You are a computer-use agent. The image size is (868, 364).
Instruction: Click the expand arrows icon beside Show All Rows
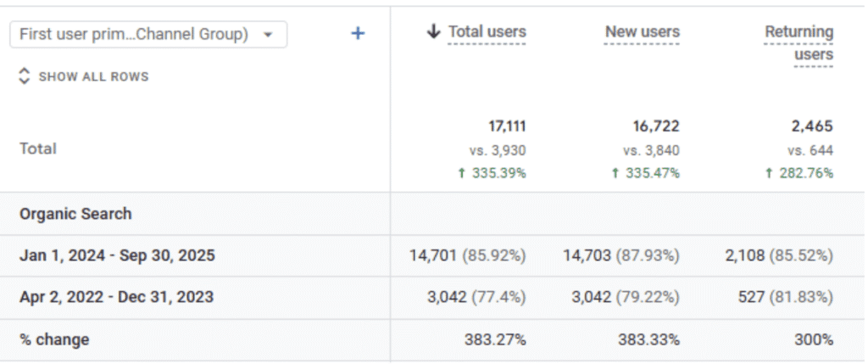point(25,76)
